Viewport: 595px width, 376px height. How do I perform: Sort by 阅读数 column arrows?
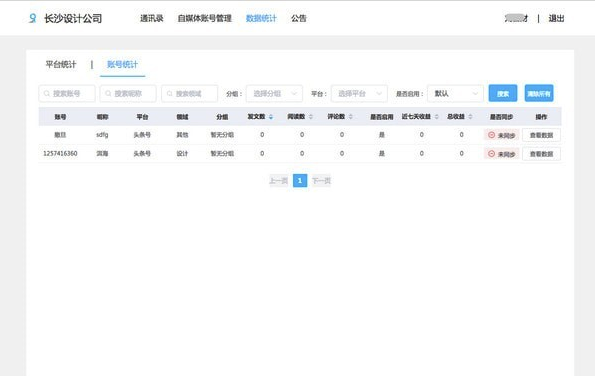click(311, 117)
